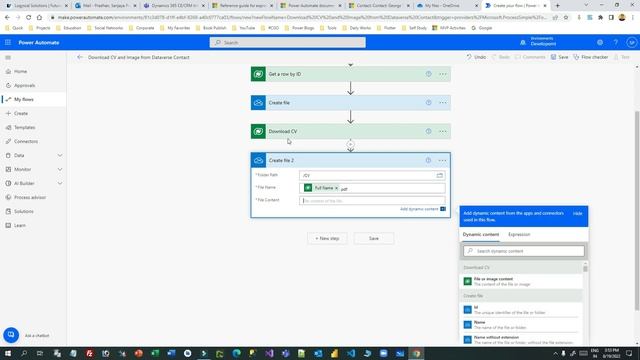Click the Search dynamic content field
This screenshot has height=360, width=640.
point(524,251)
